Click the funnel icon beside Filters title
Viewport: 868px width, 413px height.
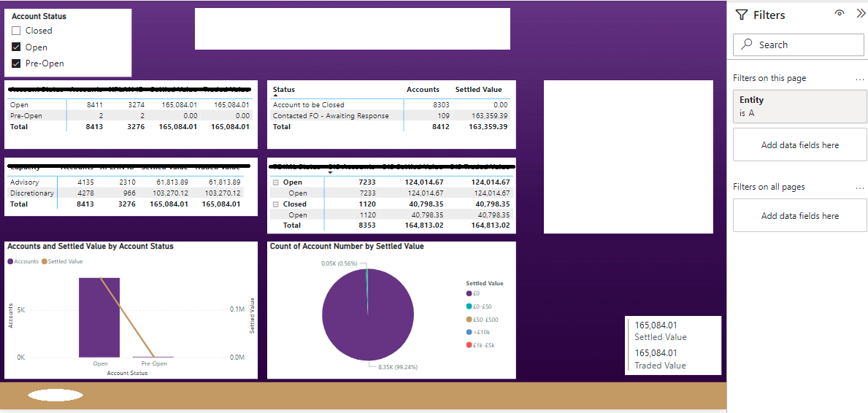[742, 15]
